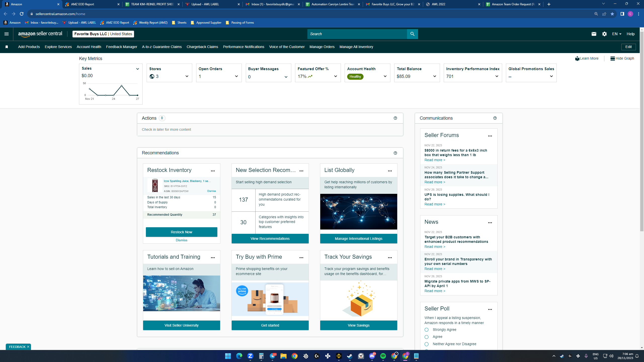The image size is (644, 362).
Task: Open New Selection Recommendations card options
Action: point(301,171)
